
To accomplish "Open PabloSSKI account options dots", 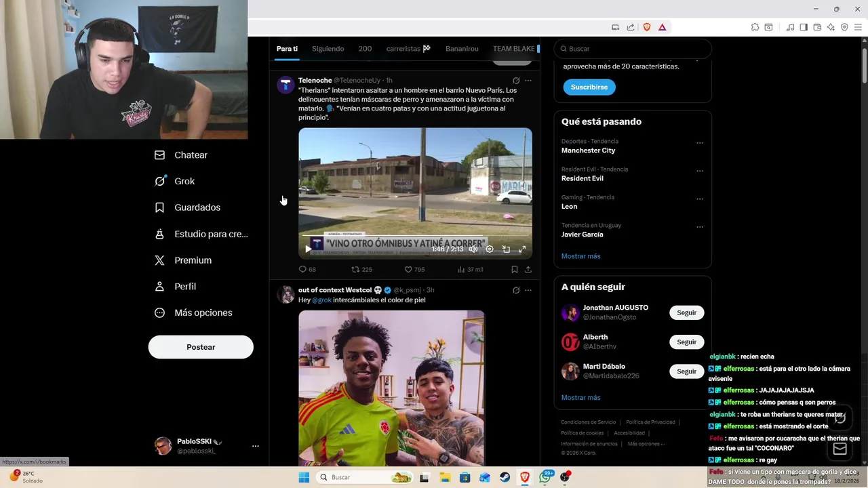I will 256,446.
